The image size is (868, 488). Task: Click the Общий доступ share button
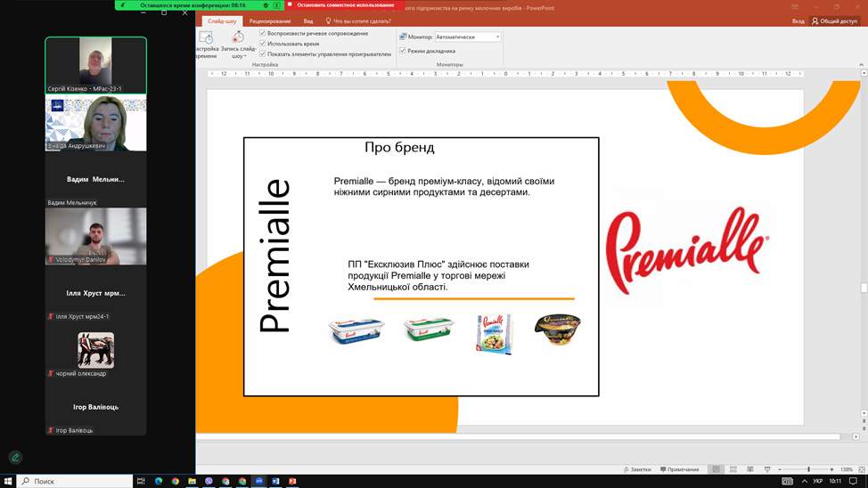834,21
